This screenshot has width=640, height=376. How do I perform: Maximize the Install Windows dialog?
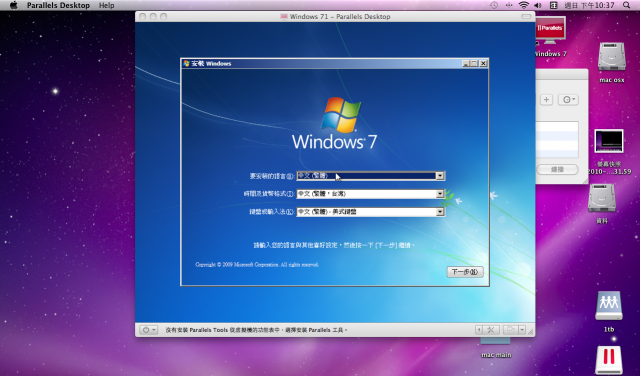coord(474,63)
